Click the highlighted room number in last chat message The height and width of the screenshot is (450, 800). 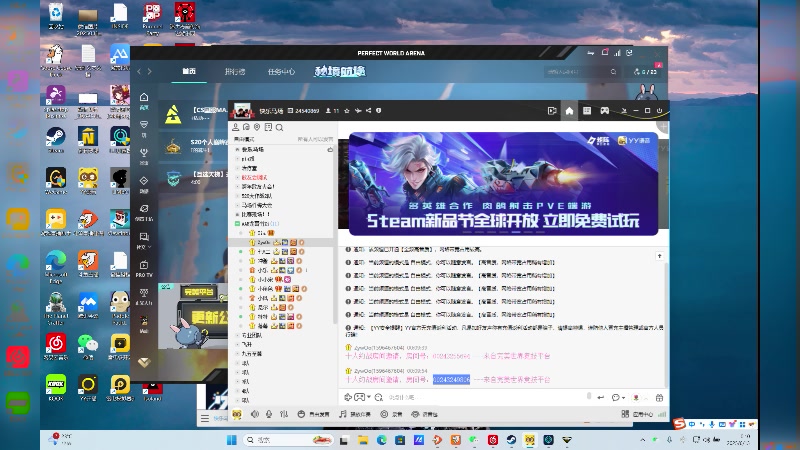[x=451, y=380]
